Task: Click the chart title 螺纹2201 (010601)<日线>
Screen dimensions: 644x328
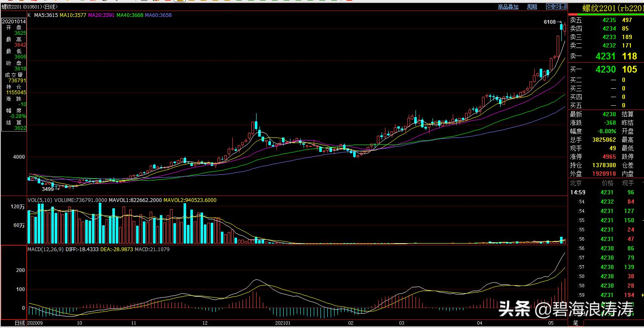Action: 30,7
